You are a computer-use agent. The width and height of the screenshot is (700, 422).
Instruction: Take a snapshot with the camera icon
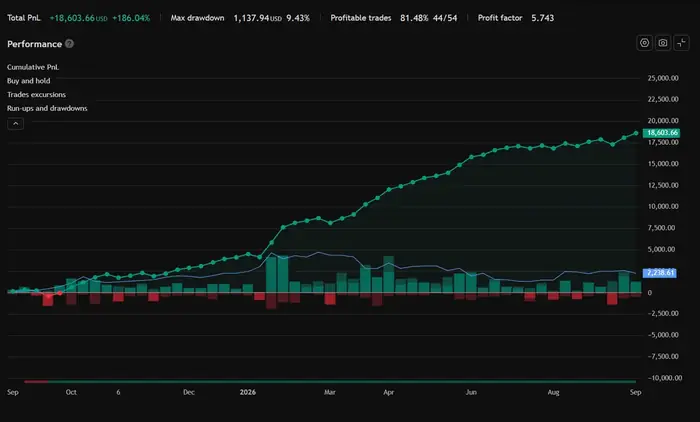(663, 43)
